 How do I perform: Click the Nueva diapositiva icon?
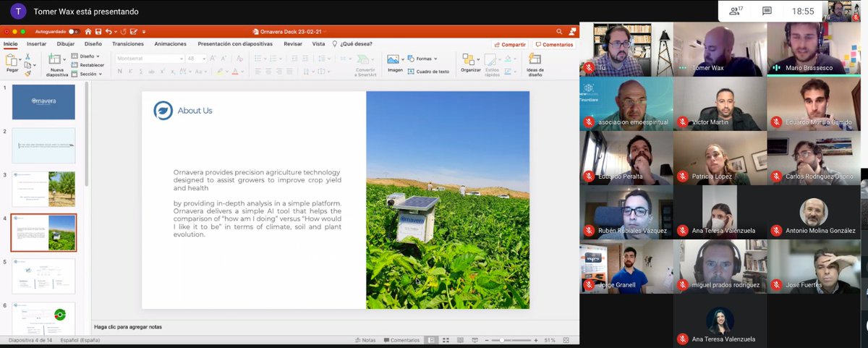coord(54,59)
